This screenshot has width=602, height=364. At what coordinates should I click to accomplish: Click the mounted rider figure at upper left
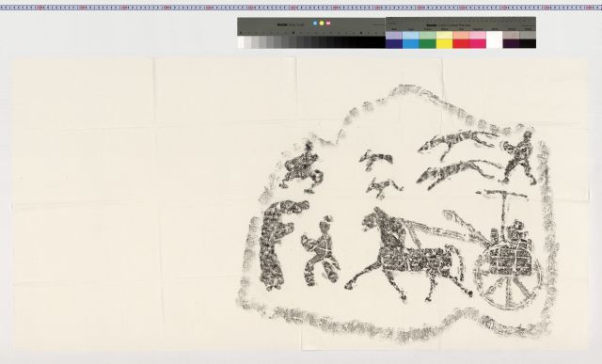[x=302, y=168]
